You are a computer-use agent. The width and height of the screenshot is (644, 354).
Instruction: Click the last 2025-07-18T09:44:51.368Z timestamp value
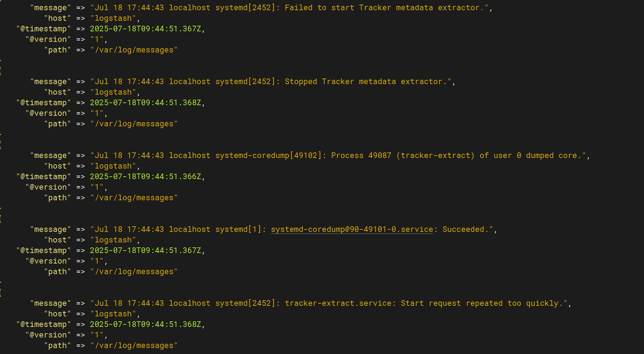point(145,324)
